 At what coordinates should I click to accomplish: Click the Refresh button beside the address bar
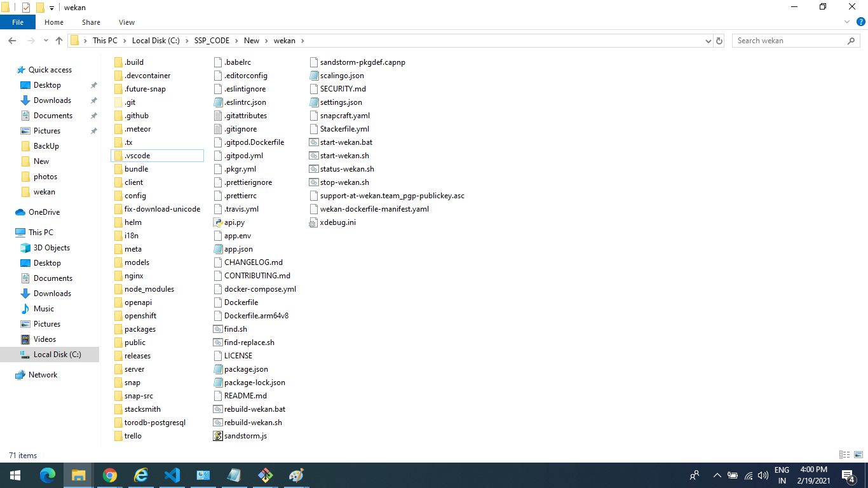coord(719,41)
